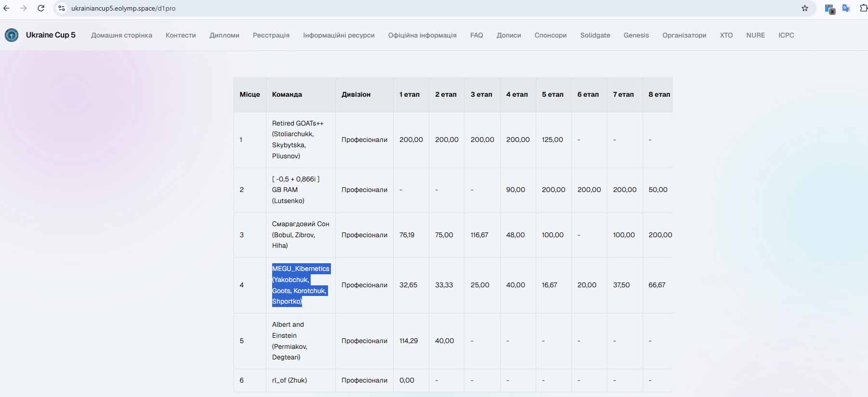Screen dimensions: 868x397
Task: Open the NURE nav link
Action: tap(755, 35)
